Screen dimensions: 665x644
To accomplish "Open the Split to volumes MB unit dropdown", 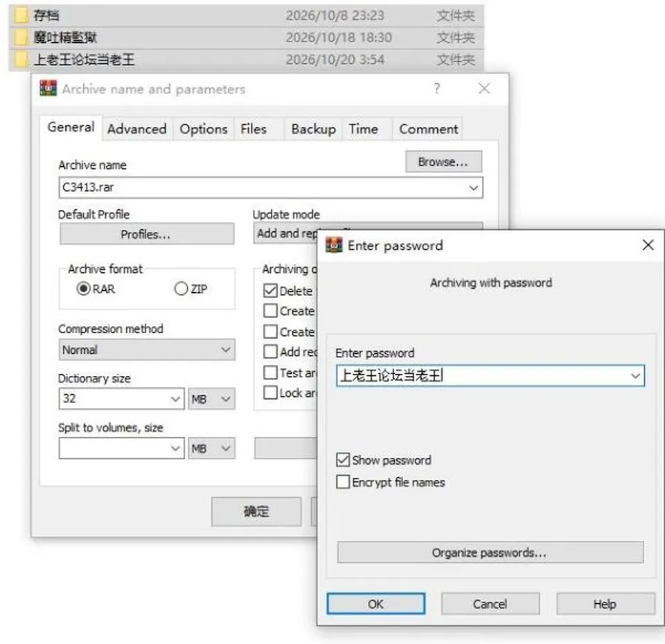I will [211, 448].
